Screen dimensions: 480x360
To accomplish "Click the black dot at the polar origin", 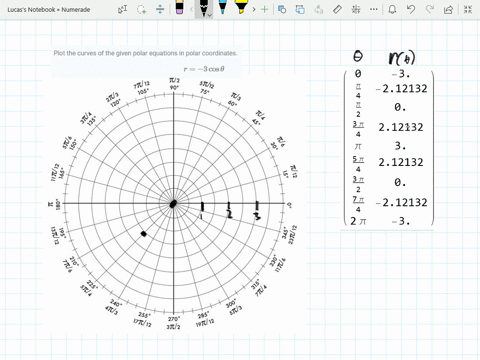I will [x=173, y=204].
